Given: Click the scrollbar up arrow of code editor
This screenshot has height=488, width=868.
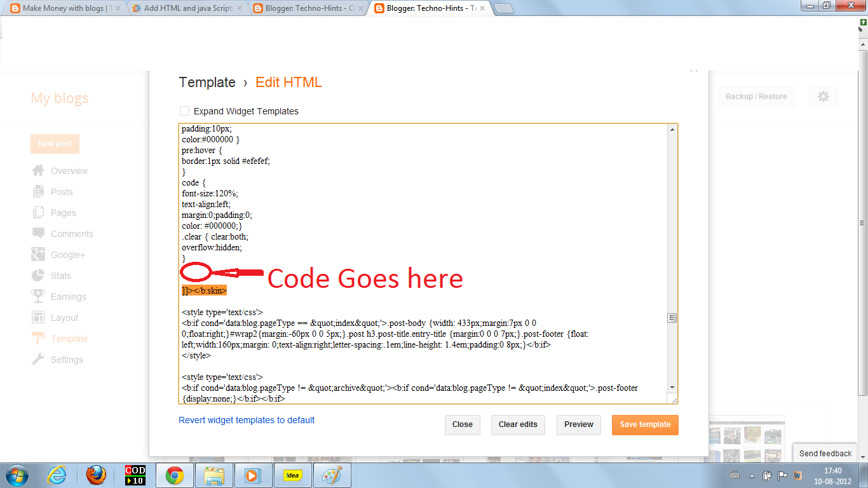Looking at the screenshot, I should pyautogui.click(x=672, y=129).
